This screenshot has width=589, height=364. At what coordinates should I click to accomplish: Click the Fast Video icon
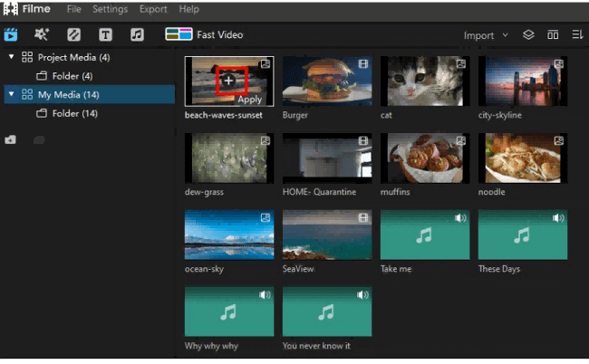pos(179,34)
